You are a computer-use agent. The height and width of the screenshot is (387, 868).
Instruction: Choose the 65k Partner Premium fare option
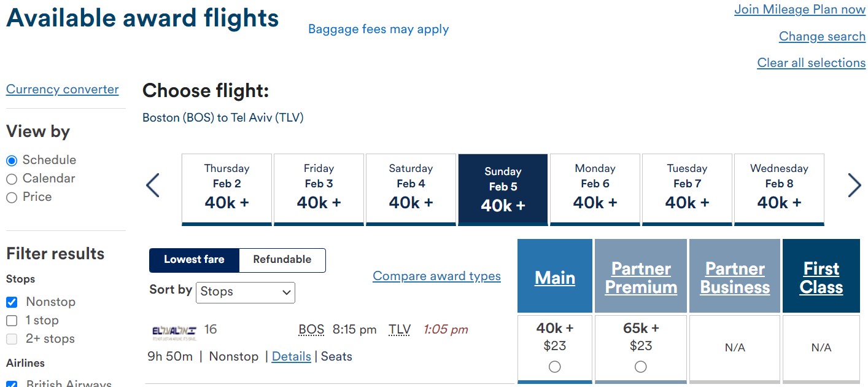(x=641, y=367)
